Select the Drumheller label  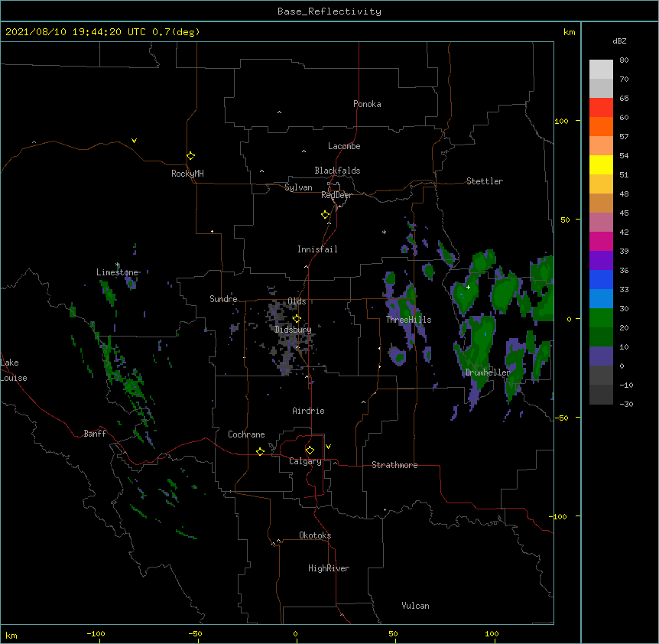coord(488,372)
